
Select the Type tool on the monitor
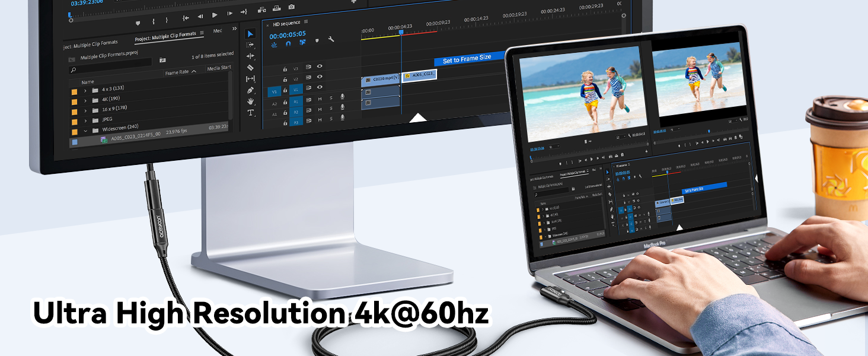click(250, 113)
